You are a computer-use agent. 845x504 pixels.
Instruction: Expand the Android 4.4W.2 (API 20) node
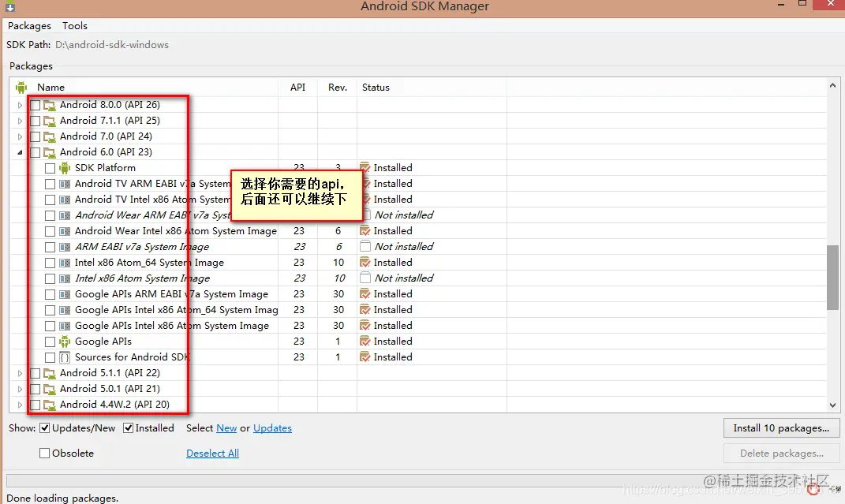click(20, 405)
